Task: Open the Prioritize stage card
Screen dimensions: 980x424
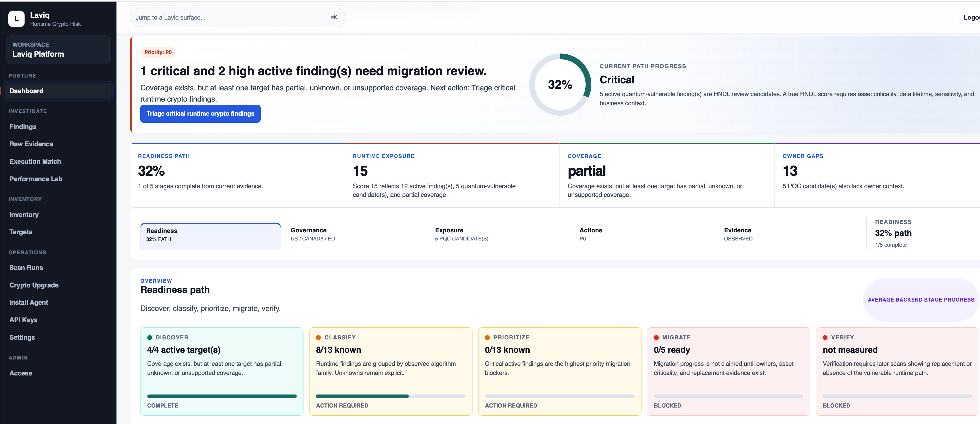Action: coord(560,372)
